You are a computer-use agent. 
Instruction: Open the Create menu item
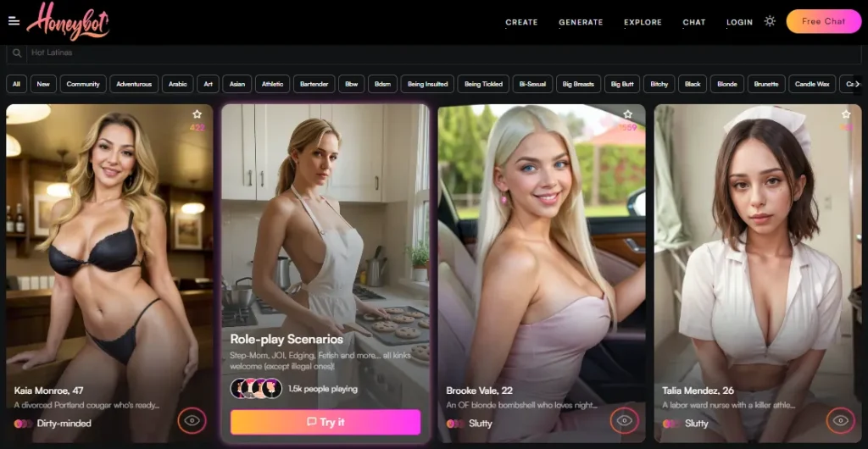pos(521,22)
